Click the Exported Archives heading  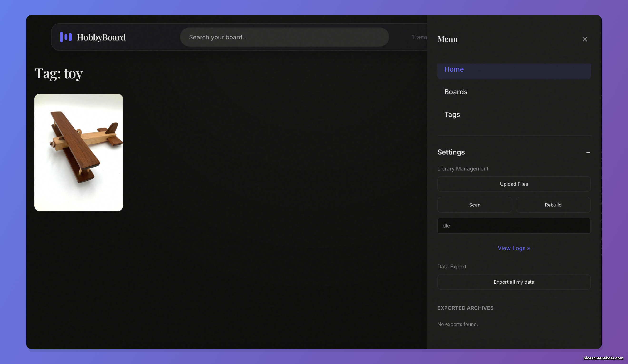(465, 308)
